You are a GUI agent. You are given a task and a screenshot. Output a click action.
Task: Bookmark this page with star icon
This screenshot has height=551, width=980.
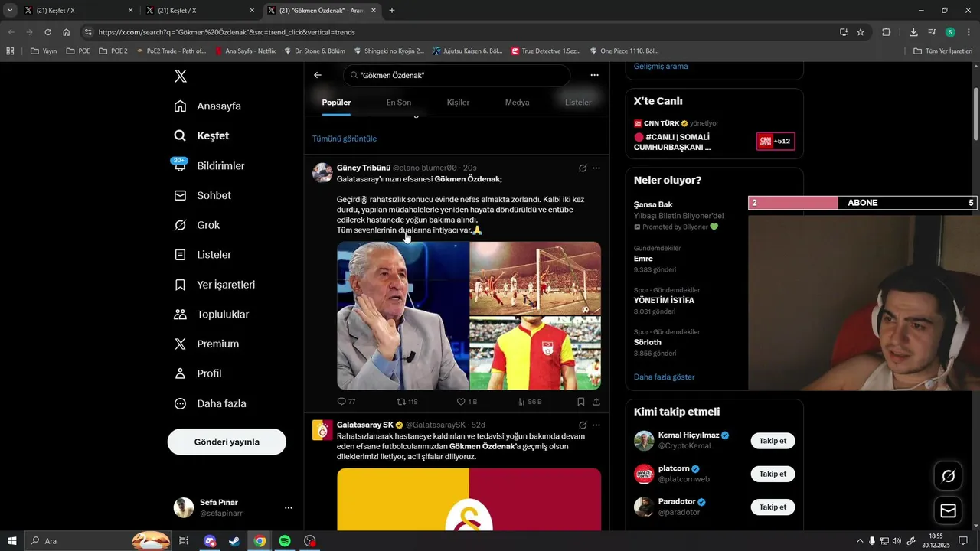(861, 32)
